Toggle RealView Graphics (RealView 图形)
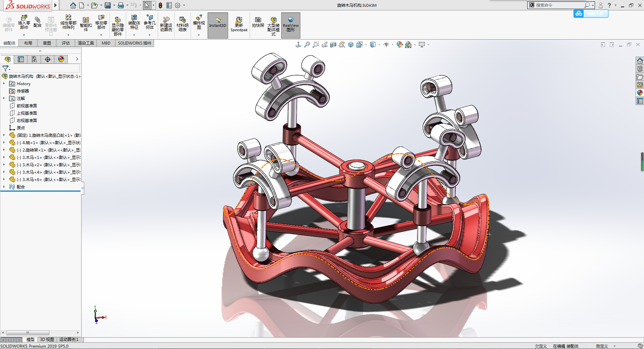The width and height of the screenshot is (644, 349). pyautogui.click(x=291, y=25)
